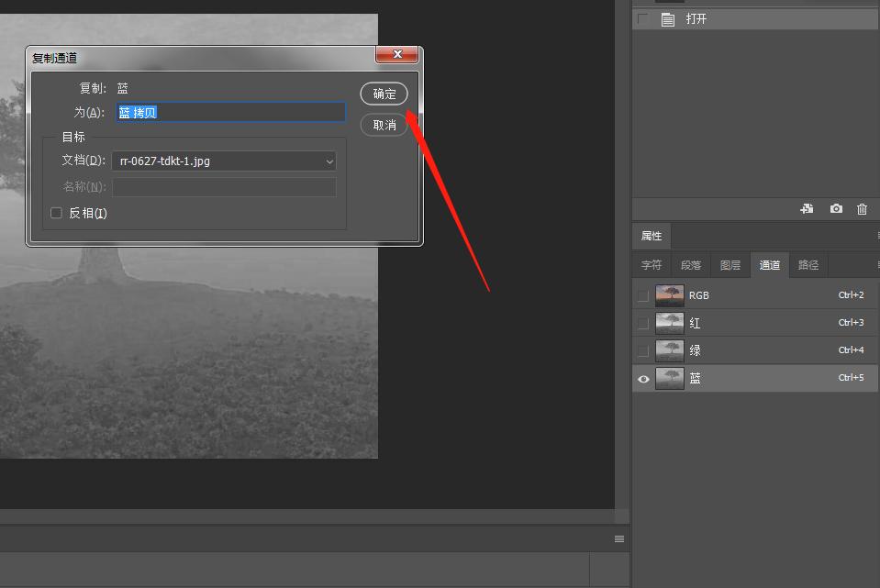The width and height of the screenshot is (880, 588).
Task: Close the 复制通道 dialog
Action: click(x=397, y=54)
